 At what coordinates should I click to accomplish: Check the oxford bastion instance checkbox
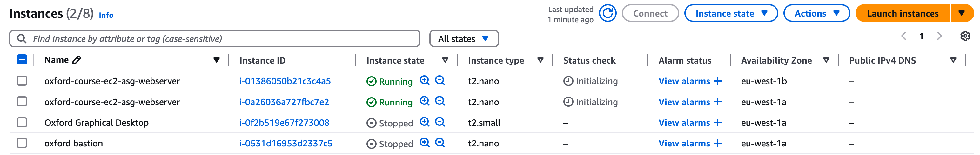tap(22, 143)
